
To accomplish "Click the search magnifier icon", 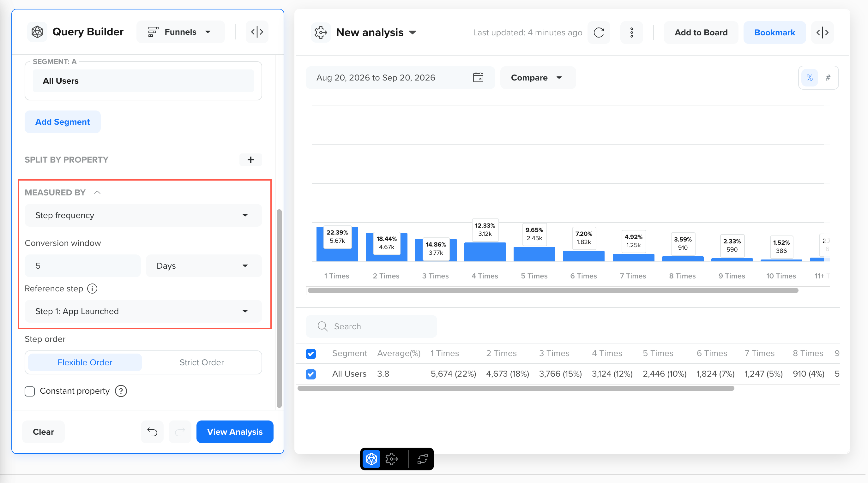I will (322, 326).
